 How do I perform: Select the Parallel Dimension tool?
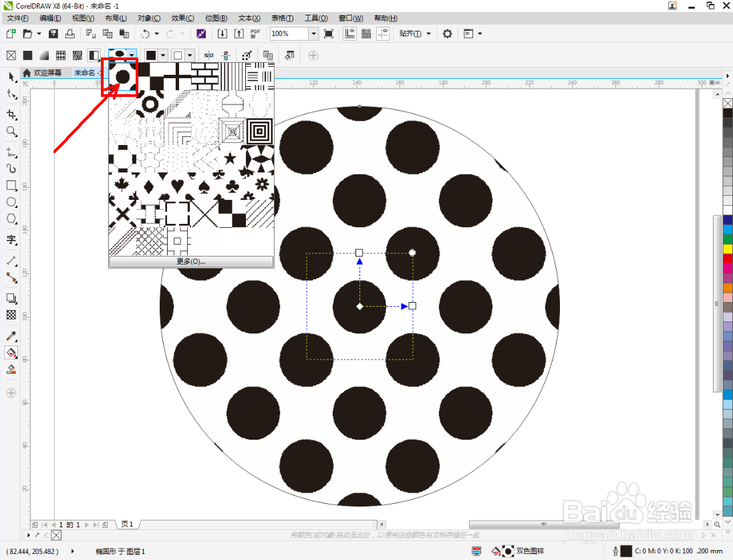pos(11,261)
